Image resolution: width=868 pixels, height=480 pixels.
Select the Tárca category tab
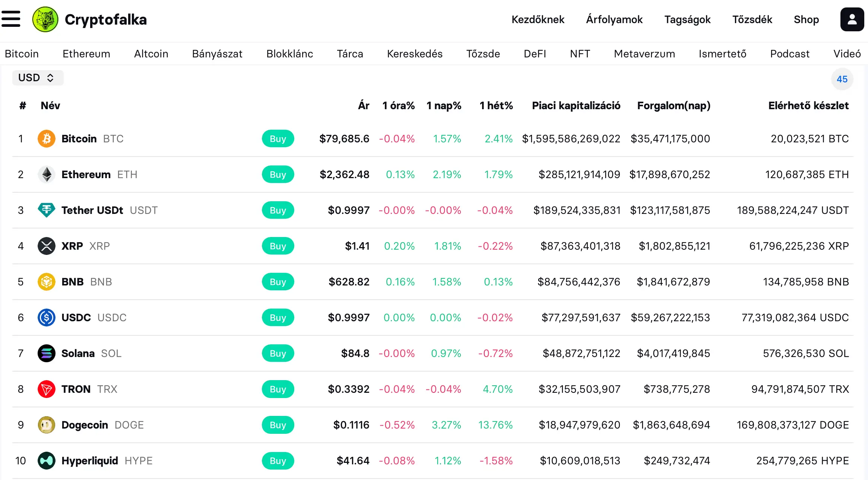click(350, 54)
